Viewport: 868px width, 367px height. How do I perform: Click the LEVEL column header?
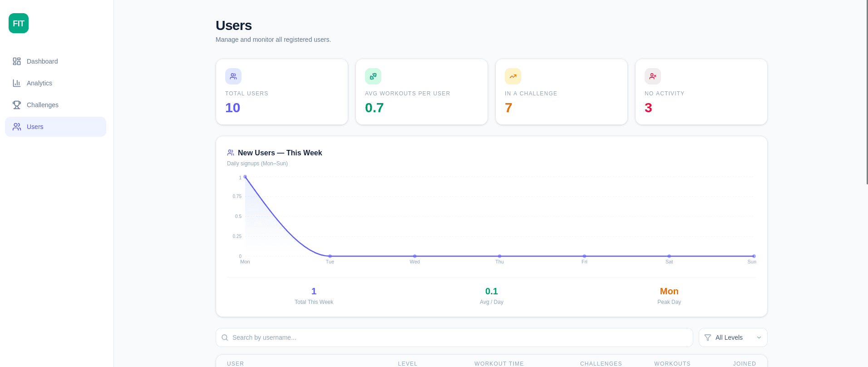pyautogui.click(x=408, y=364)
